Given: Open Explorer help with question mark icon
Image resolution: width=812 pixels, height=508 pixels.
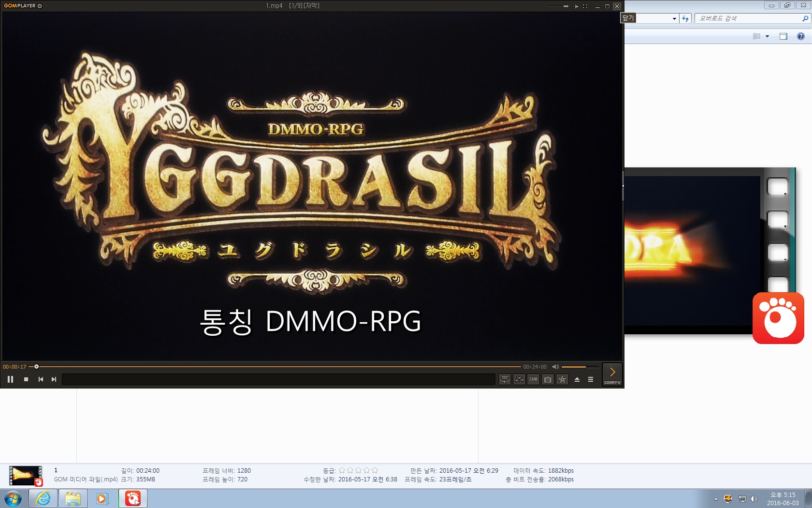Looking at the screenshot, I should 801,36.
